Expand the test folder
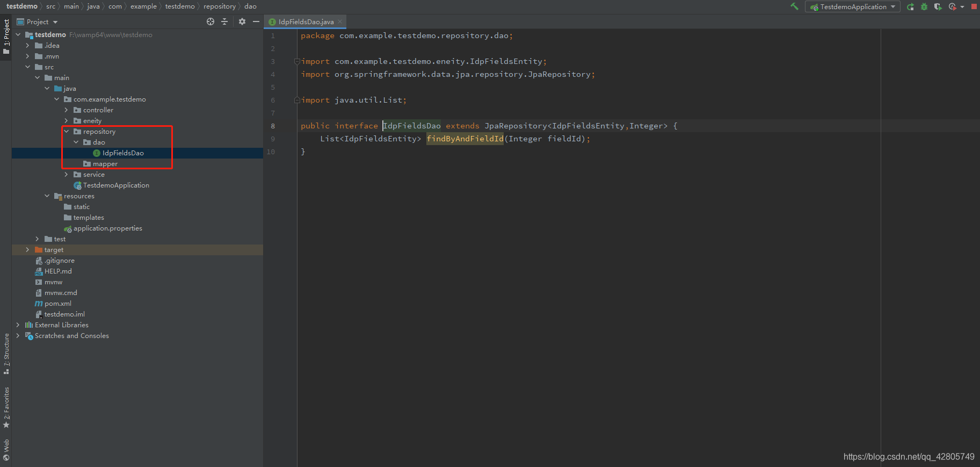The width and height of the screenshot is (980, 467). [x=38, y=239]
